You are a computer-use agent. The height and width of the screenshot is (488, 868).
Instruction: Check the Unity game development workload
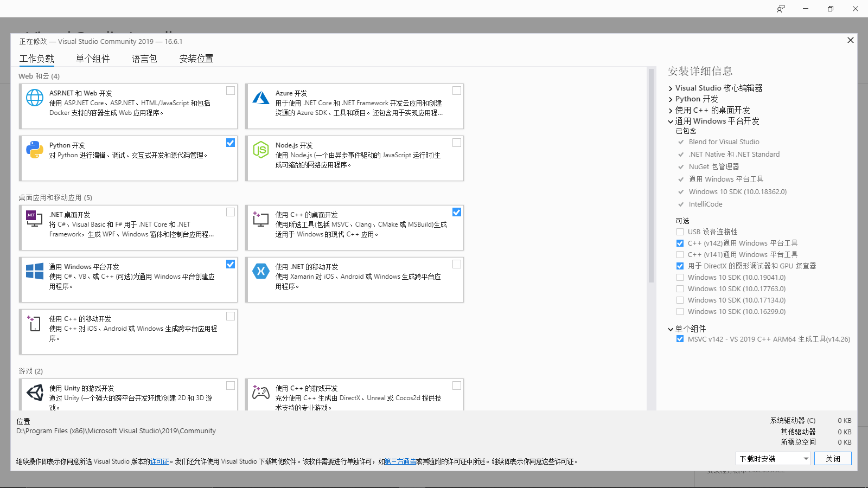tap(231, 386)
